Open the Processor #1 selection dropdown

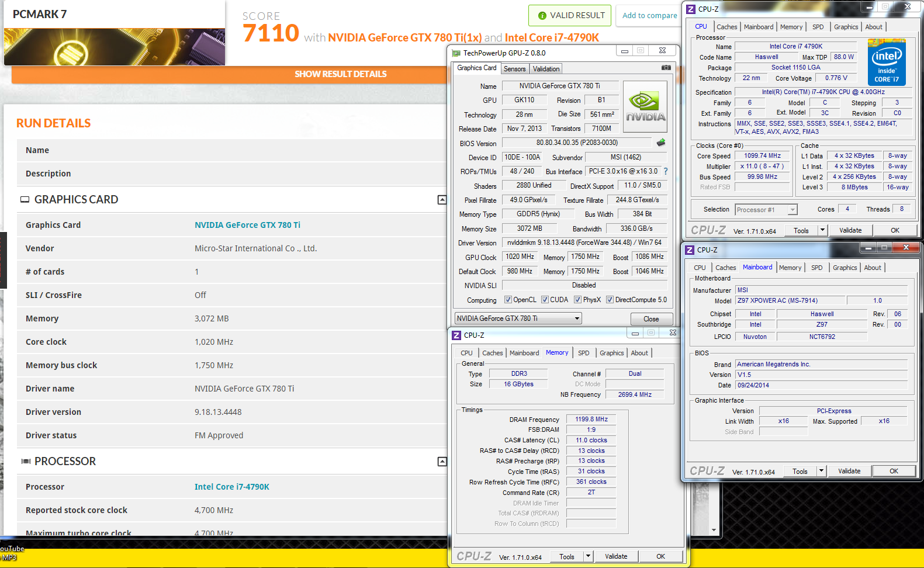(766, 210)
